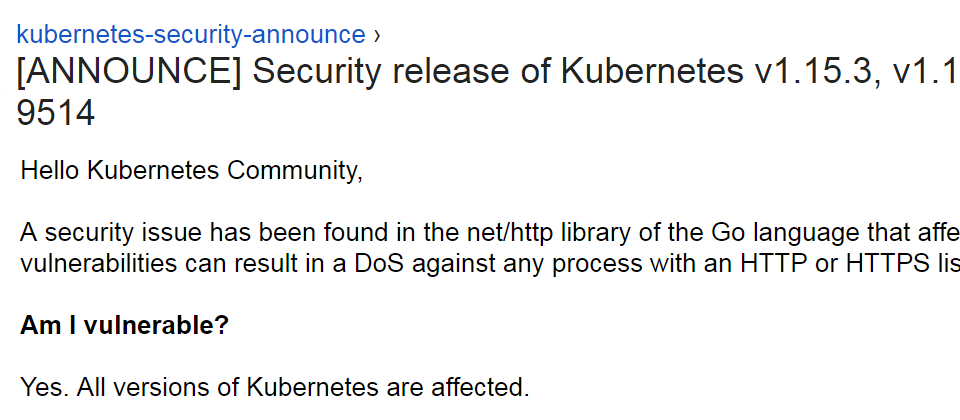
Task: Click the breadcrumb chevron after kubernetes-security-announce
Action: click(x=376, y=36)
